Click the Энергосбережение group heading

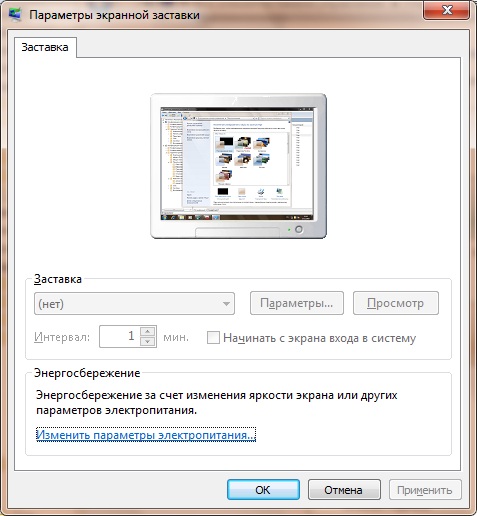pyautogui.click(x=87, y=373)
